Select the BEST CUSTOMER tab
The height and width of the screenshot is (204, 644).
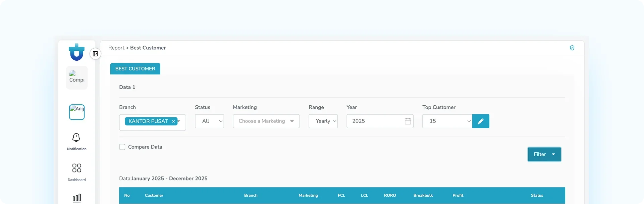(x=135, y=69)
